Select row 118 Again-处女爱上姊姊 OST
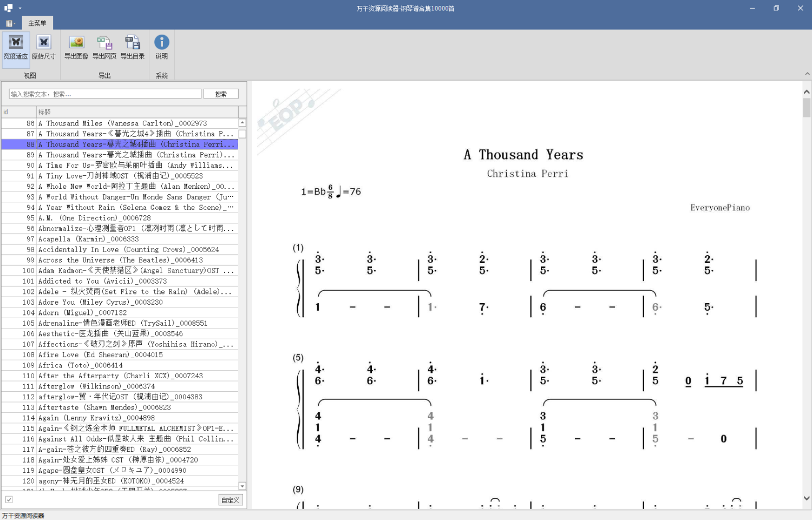The image size is (812, 520). coord(120,460)
